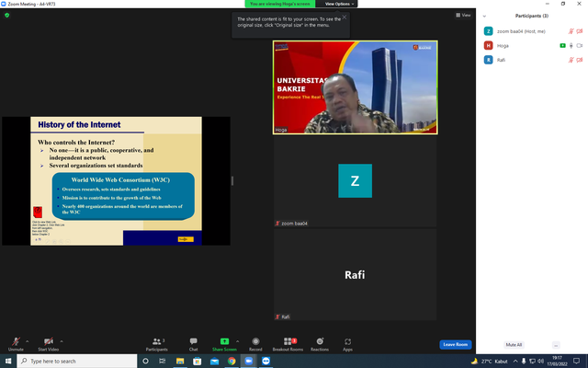The image size is (588, 368).
Task: Click Hoga's microphone icon in participants list
Action: coord(571,45)
